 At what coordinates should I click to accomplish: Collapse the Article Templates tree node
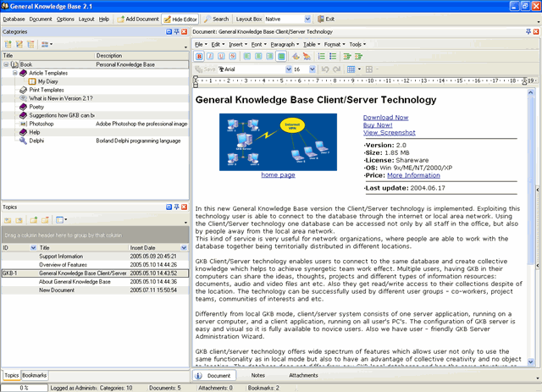(x=15, y=73)
